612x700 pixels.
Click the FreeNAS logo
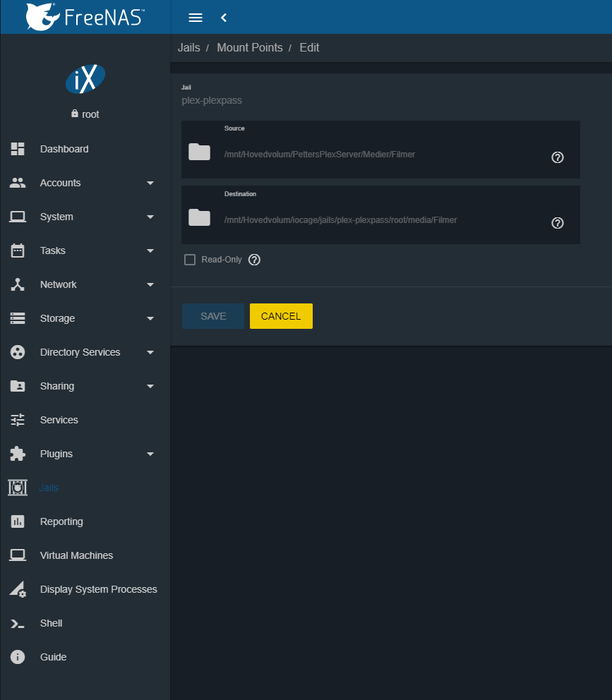85,17
